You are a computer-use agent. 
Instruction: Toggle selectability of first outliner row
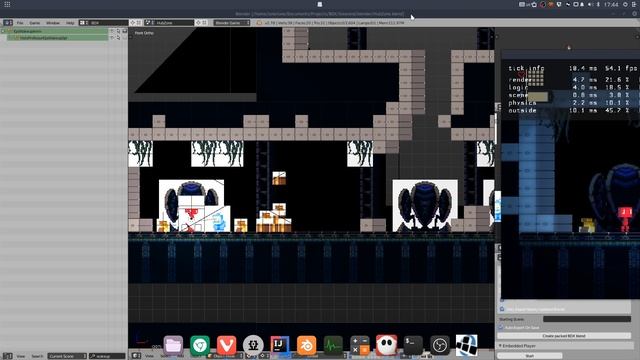118,31
